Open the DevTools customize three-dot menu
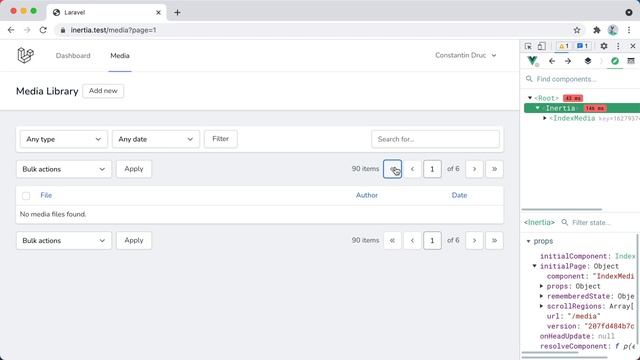This screenshot has height=360, width=640. point(618,46)
